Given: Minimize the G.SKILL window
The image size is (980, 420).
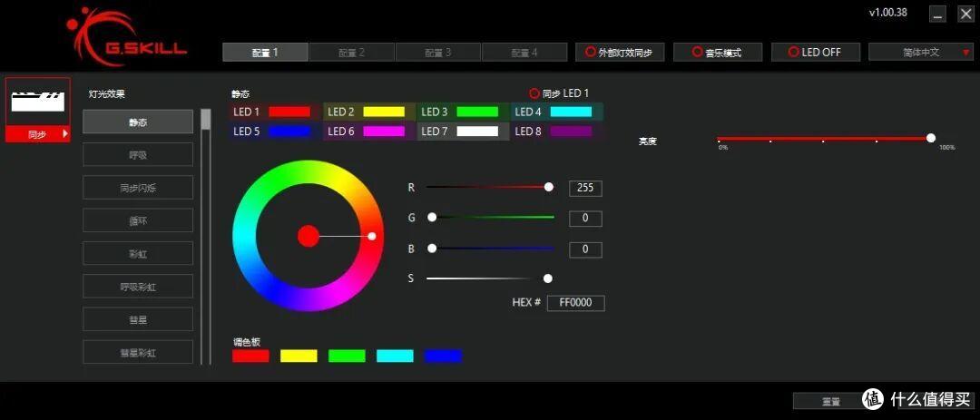Looking at the screenshot, I should [937, 15].
